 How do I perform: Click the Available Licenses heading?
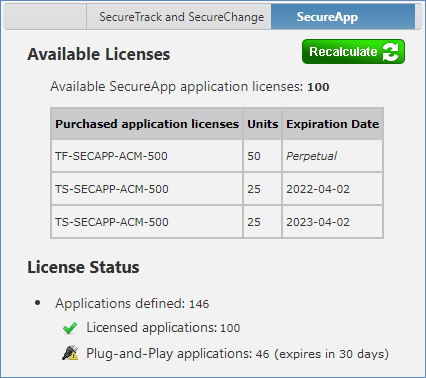pyautogui.click(x=99, y=54)
